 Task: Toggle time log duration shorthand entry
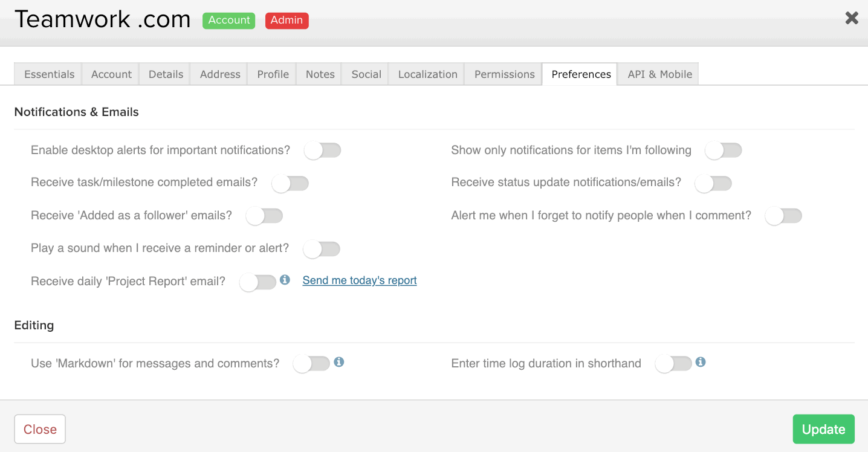coord(673,363)
